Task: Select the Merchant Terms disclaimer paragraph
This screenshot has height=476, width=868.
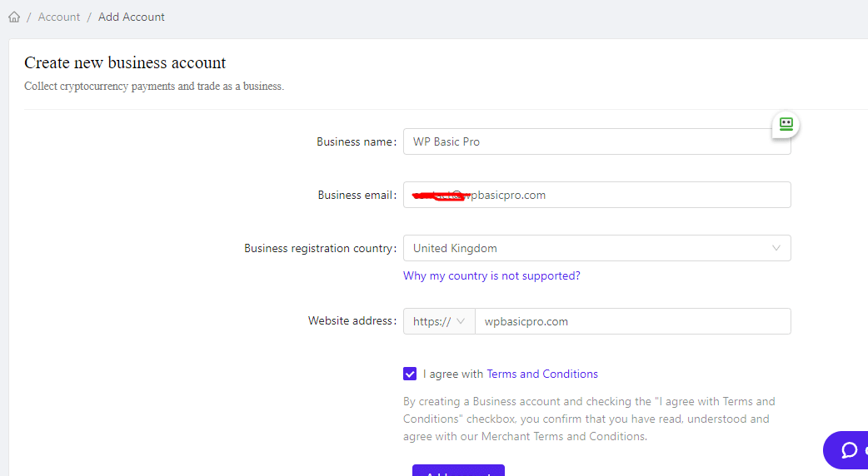Action: pyautogui.click(x=589, y=419)
